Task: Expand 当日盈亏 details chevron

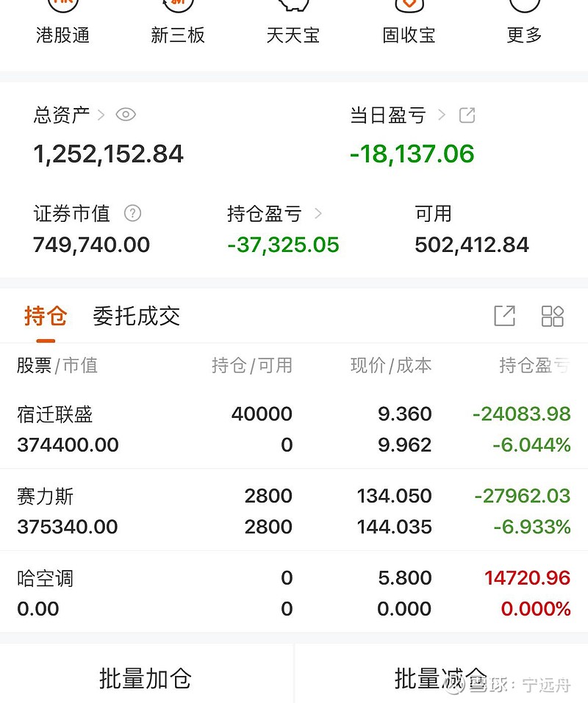Action: coord(442,115)
